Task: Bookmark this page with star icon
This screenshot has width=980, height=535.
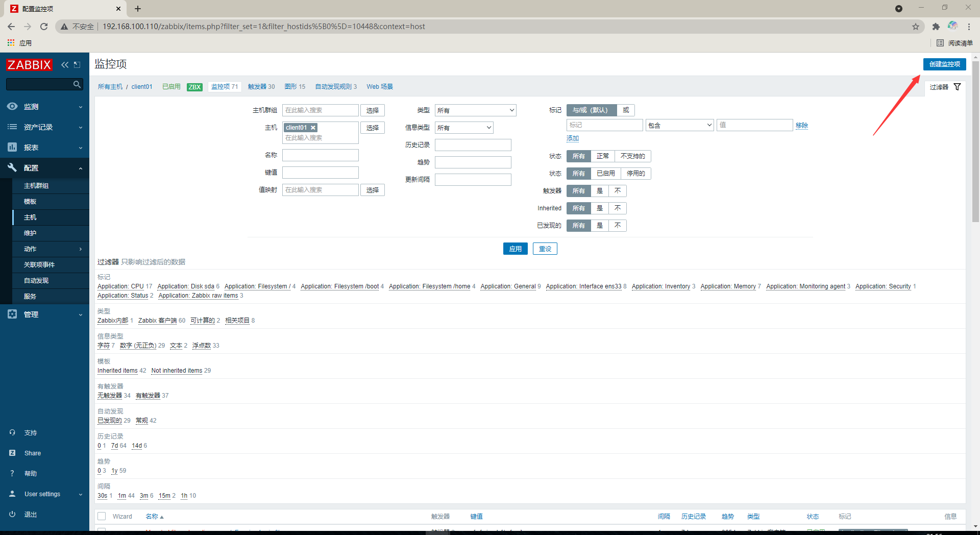Action: coord(916,27)
